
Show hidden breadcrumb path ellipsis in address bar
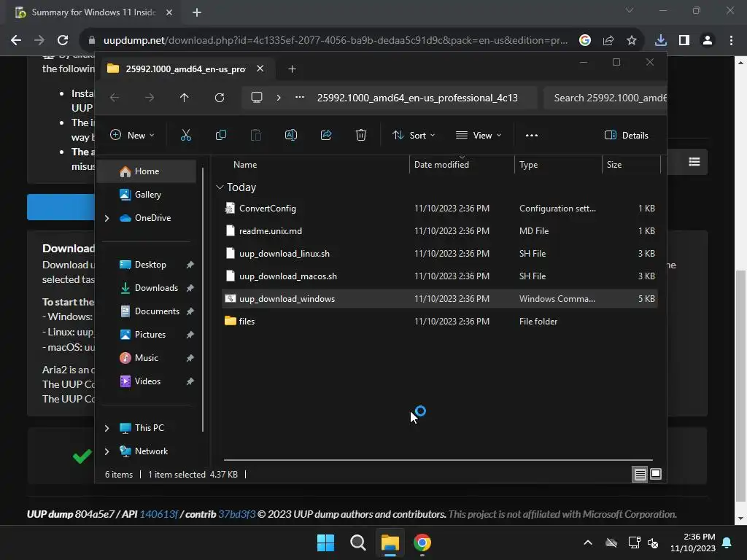[x=300, y=98]
